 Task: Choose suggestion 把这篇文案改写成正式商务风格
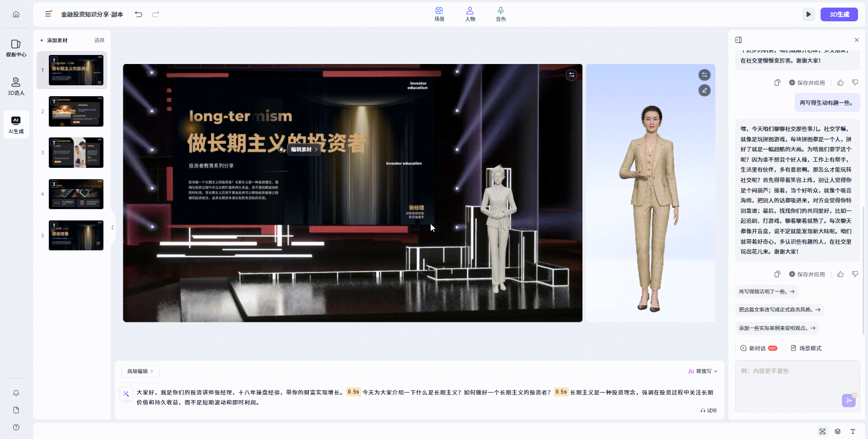pyautogui.click(x=779, y=310)
